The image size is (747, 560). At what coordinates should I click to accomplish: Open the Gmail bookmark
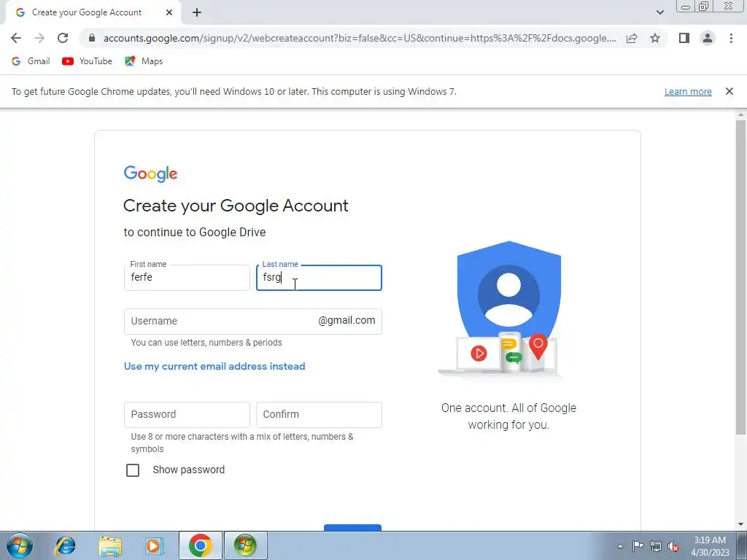point(31,61)
